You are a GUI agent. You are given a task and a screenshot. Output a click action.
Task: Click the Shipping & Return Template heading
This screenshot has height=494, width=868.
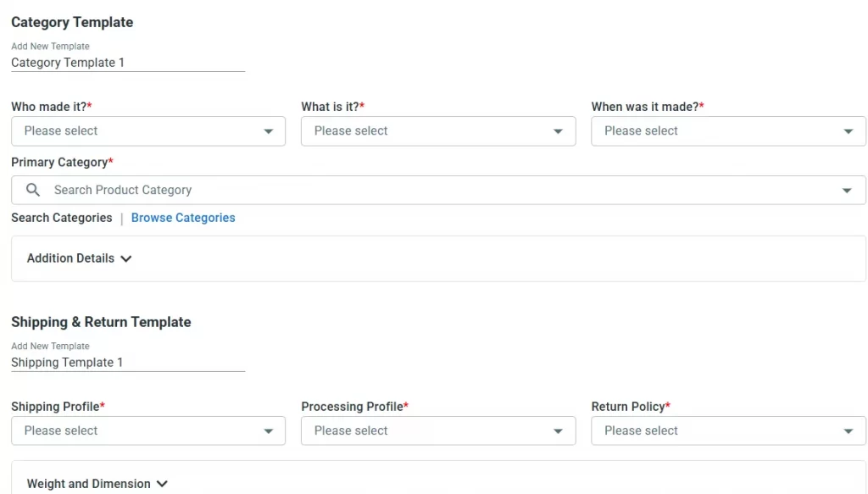coord(101,322)
